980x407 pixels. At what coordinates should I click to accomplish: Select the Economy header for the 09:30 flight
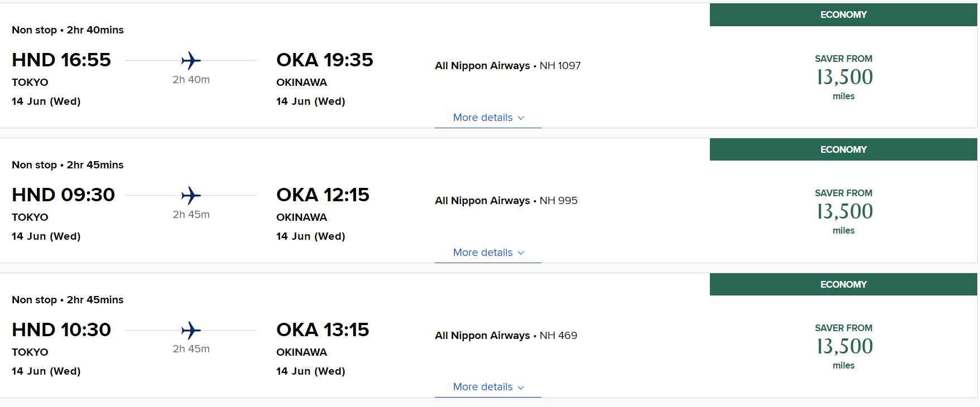tap(843, 149)
